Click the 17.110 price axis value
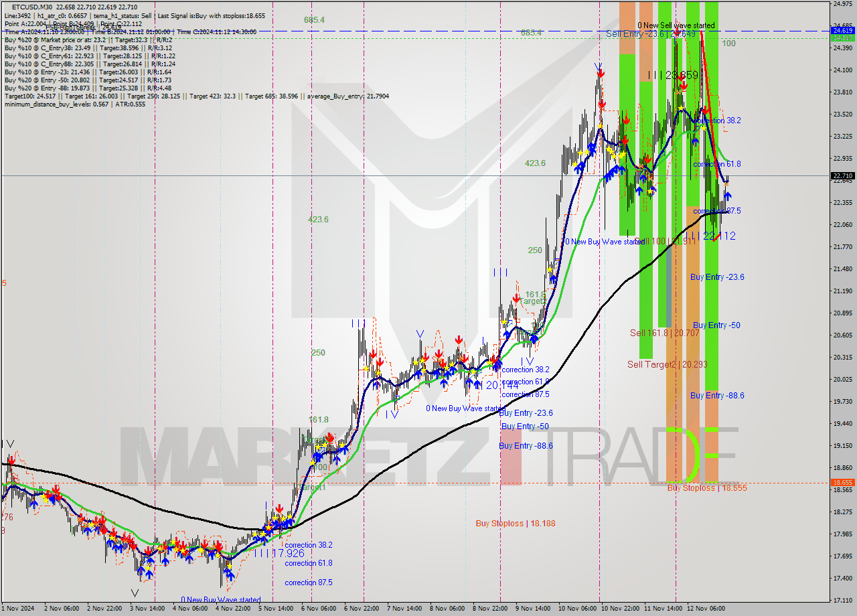Screen dimensions: 857x616 pos(842,600)
